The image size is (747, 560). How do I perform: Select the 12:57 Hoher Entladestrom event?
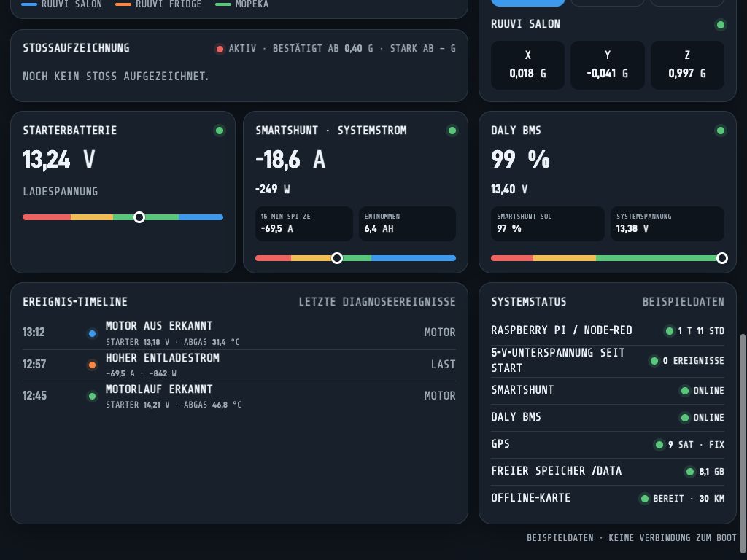click(x=239, y=365)
